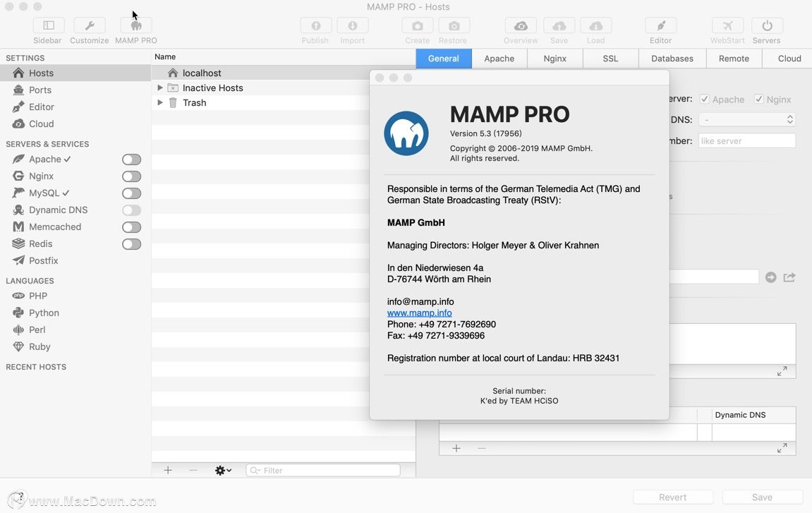Toggle the MySQL server switch

point(131,193)
